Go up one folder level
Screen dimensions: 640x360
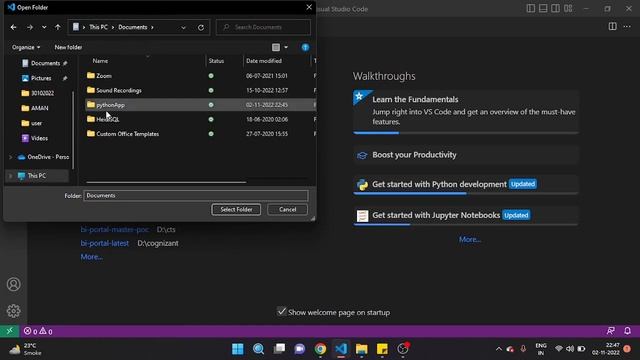pyautogui.click(x=58, y=27)
